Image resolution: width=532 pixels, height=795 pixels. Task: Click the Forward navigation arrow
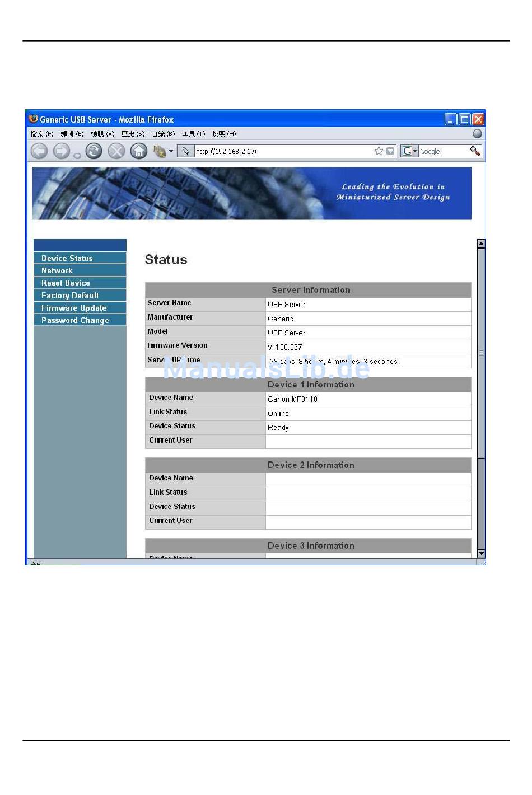pyautogui.click(x=61, y=151)
